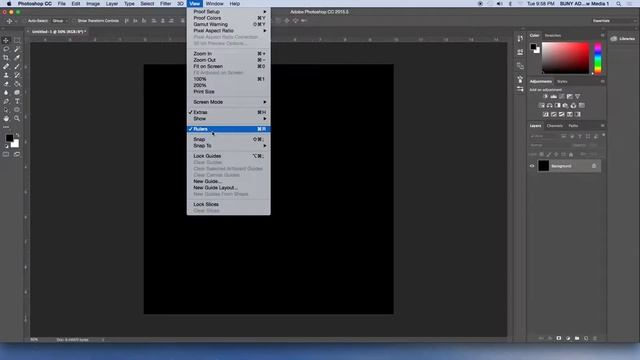Toggle Proof Colors in View menu
Screen dimensions: 640x360
click(229, 18)
